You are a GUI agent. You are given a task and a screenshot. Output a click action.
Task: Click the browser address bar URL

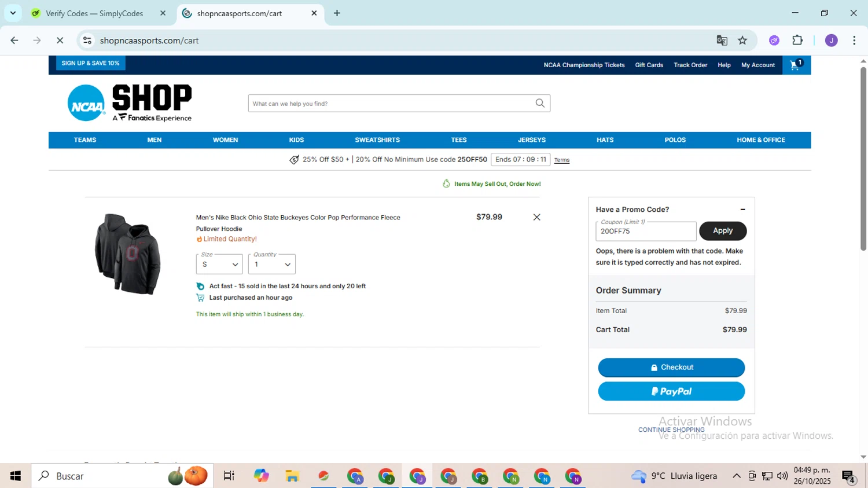[x=149, y=41]
